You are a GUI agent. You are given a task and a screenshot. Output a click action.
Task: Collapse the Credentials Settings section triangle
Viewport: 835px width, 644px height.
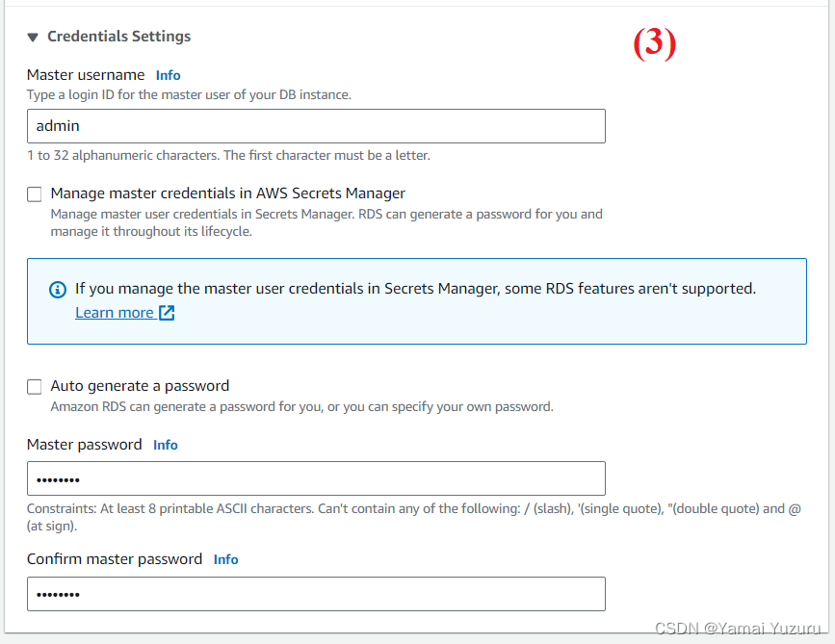(33, 37)
